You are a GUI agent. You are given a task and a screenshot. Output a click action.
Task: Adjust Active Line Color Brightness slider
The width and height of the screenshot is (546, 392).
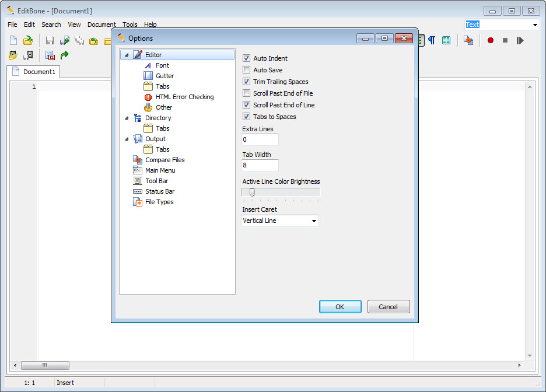click(252, 192)
